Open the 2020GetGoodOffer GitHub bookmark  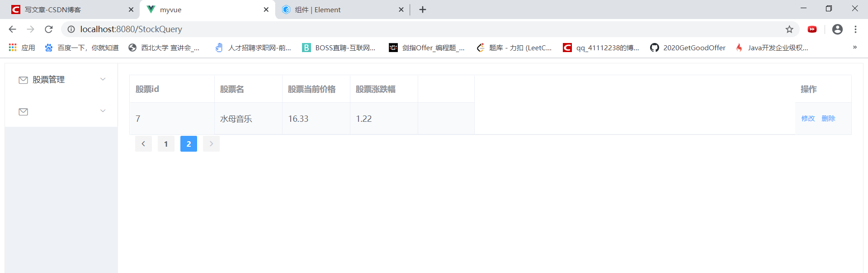point(688,48)
